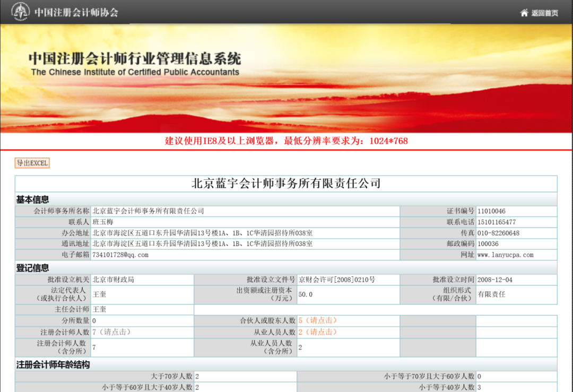Click the English subtitle The Chinese Institute of Certified Public Accountants

135,72
